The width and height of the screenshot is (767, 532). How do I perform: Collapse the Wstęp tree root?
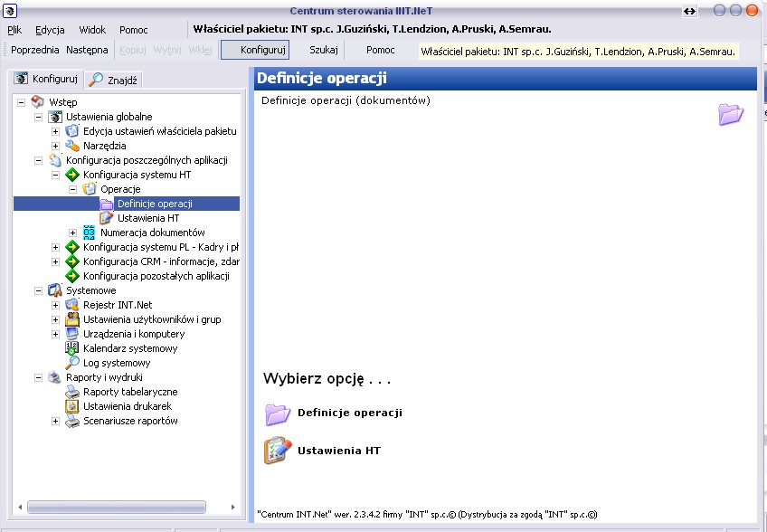pyautogui.click(x=21, y=102)
